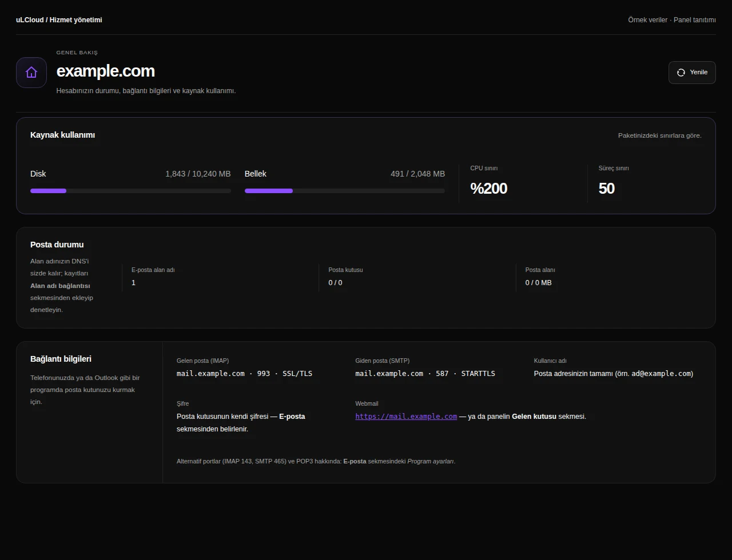This screenshot has height=560, width=732.
Task: Click the refresh arrows icon in Yenile
Action: click(681, 73)
